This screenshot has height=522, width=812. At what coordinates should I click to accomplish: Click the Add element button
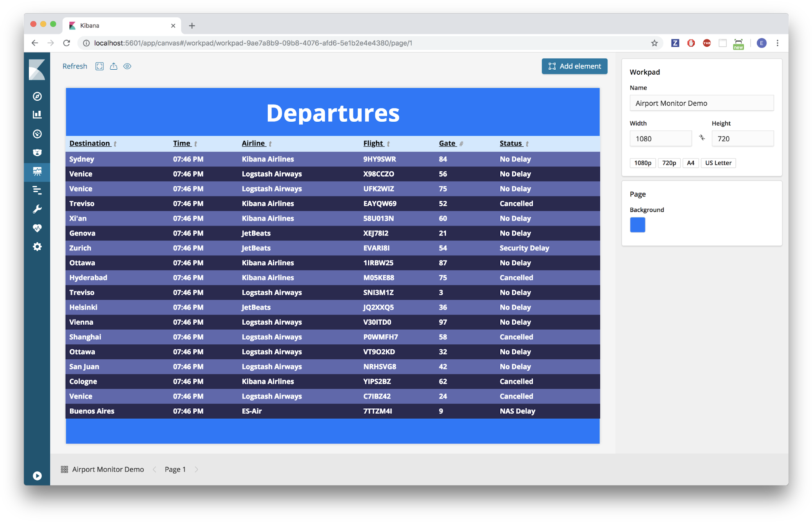pyautogui.click(x=574, y=66)
